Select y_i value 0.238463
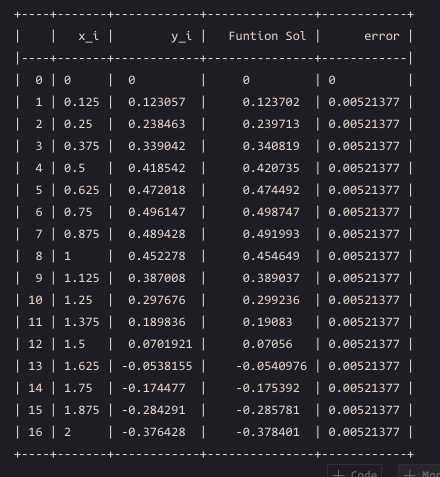 coord(157,124)
